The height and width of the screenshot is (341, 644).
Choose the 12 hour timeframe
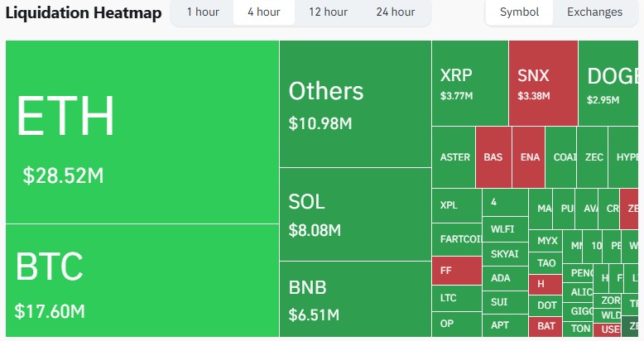(328, 12)
